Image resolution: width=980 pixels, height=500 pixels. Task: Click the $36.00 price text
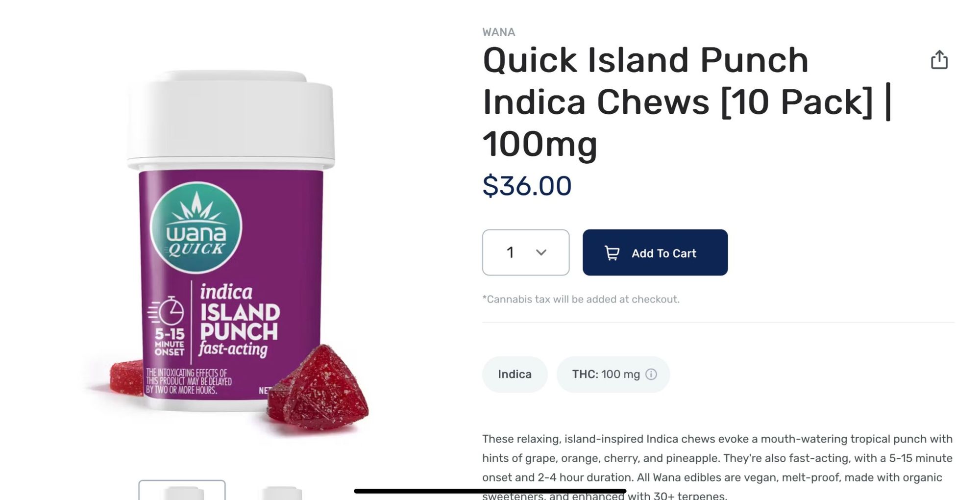point(527,186)
